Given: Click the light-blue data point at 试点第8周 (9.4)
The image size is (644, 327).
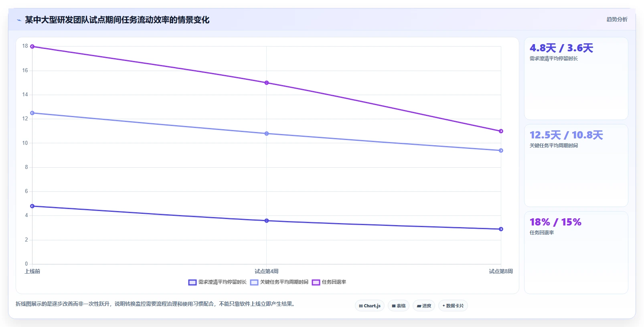Looking at the screenshot, I should click(501, 150).
